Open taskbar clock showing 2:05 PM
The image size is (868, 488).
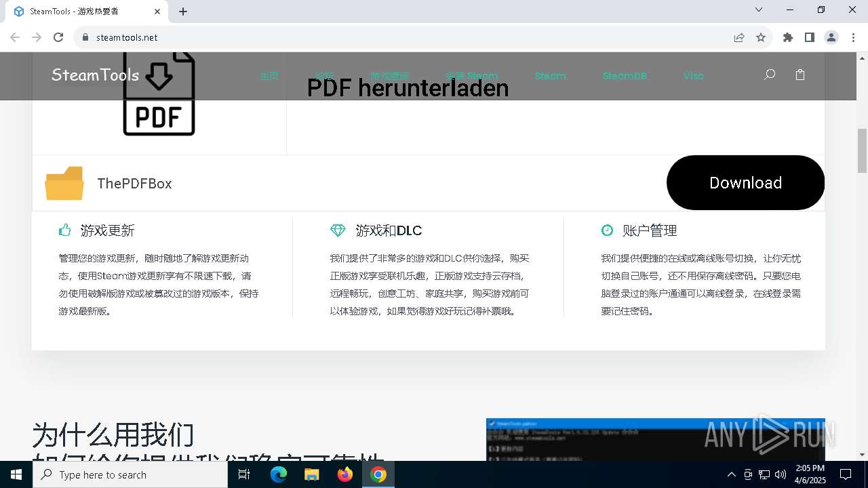pyautogui.click(x=810, y=474)
